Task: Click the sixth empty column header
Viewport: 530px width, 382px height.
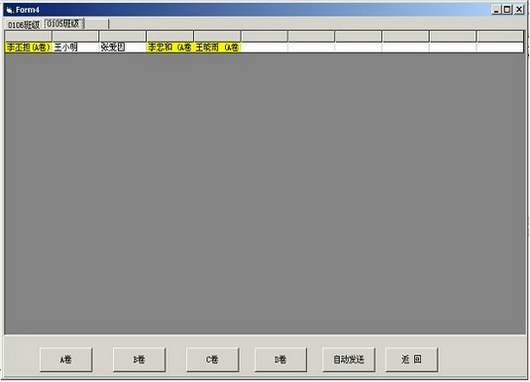Action: point(264,36)
